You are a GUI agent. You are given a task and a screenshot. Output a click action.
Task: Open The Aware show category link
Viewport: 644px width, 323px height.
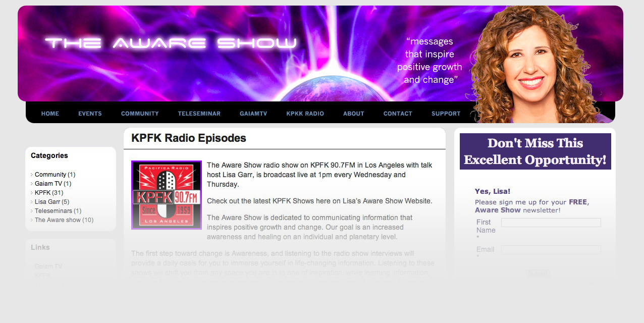point(58,220)
